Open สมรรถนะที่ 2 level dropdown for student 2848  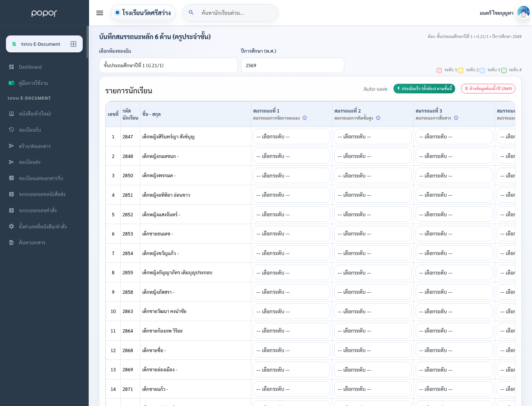(x=373, y=156)
